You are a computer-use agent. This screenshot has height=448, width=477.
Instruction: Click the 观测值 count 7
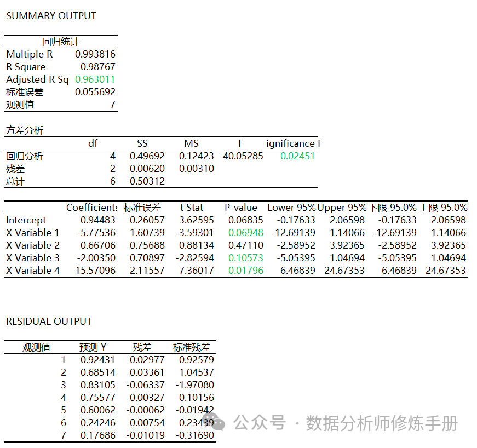tap(113, 105)
